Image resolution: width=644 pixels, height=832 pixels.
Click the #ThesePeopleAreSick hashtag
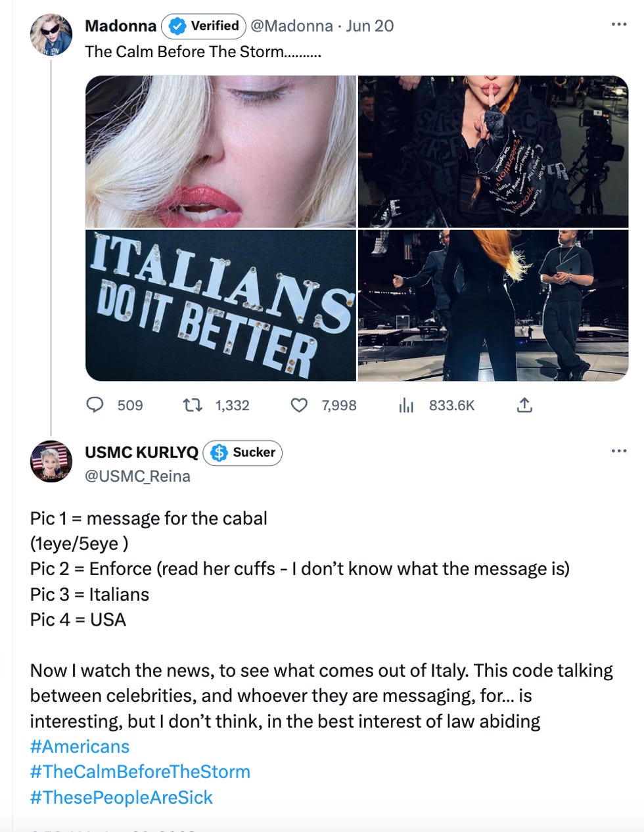pyautogui.click(x=120, y=797)
